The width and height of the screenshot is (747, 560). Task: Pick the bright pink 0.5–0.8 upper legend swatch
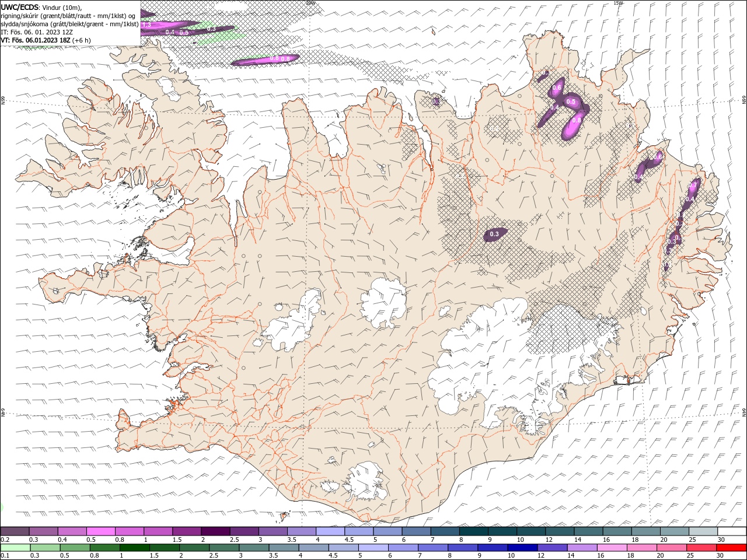pyautogui.click(x=100, y=531)
